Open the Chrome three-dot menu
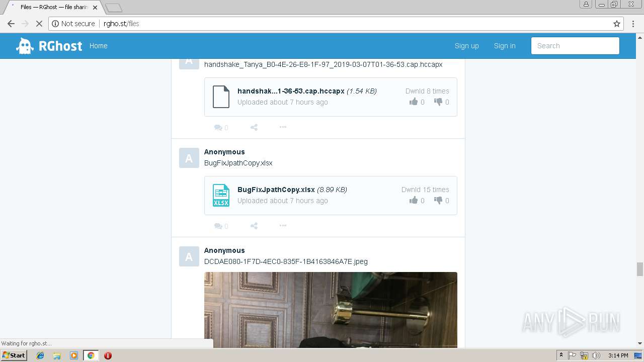The height and width of the screenshot is (362, 644). (633, 24)
